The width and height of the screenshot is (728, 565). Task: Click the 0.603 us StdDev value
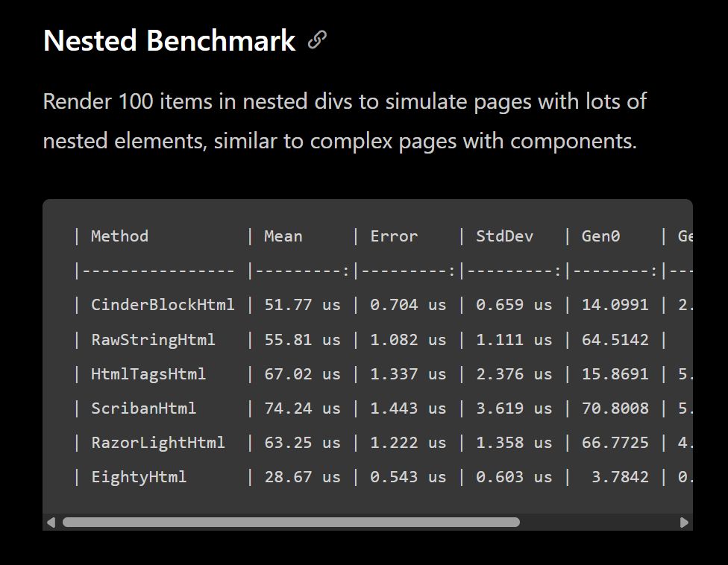(514, 477)
